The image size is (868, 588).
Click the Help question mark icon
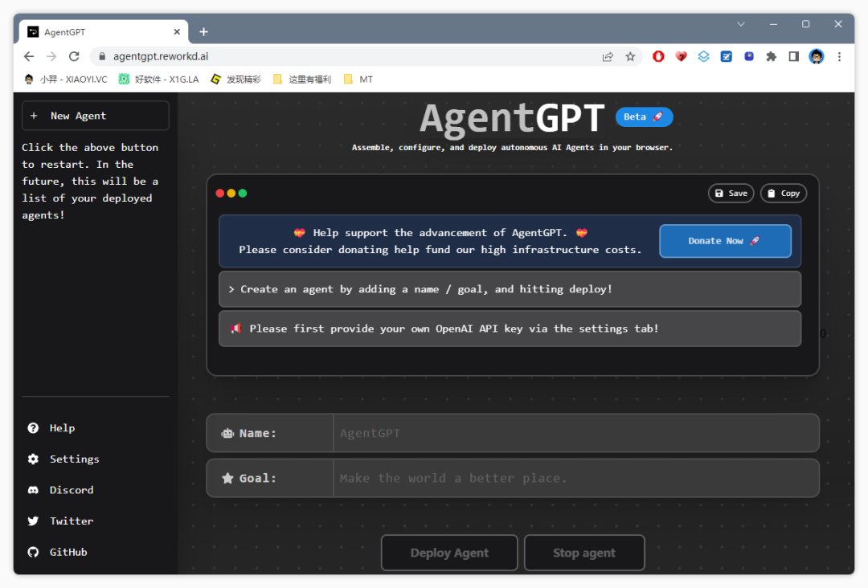click(33, 428)
